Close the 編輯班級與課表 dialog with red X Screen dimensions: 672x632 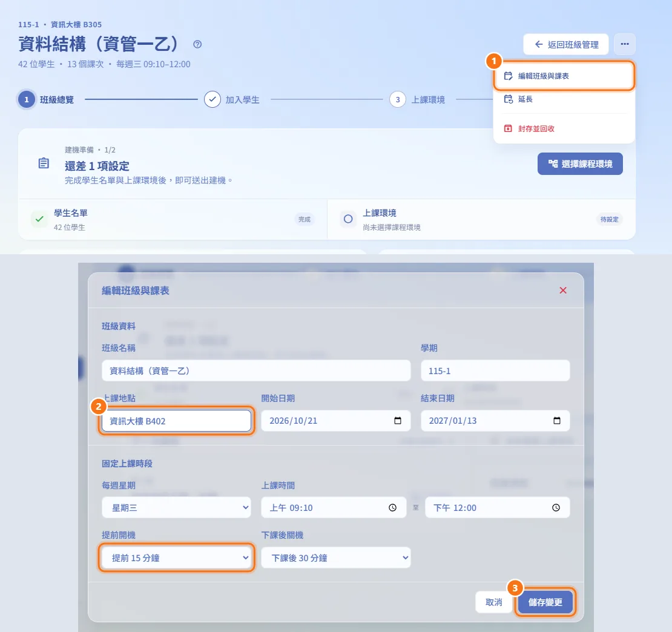click(562, 291)
